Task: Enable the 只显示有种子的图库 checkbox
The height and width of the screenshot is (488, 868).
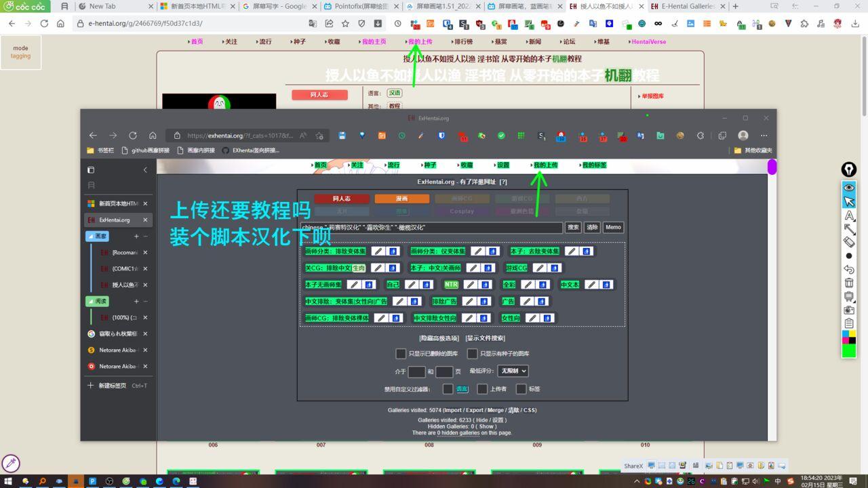Action: [473, 354]
